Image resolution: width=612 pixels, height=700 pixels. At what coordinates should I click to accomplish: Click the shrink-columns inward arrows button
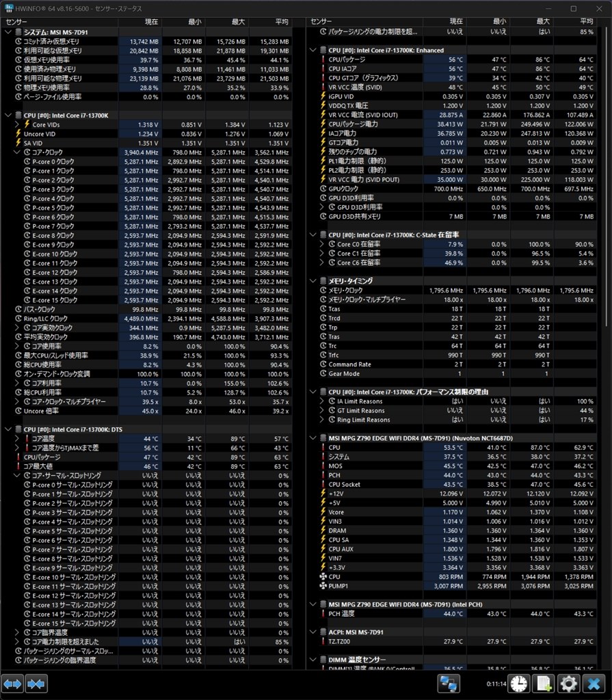[36, 684]
